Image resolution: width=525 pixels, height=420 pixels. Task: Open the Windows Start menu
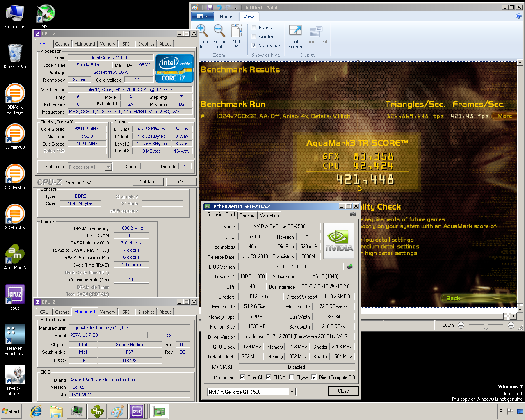(x=11, y=411)
